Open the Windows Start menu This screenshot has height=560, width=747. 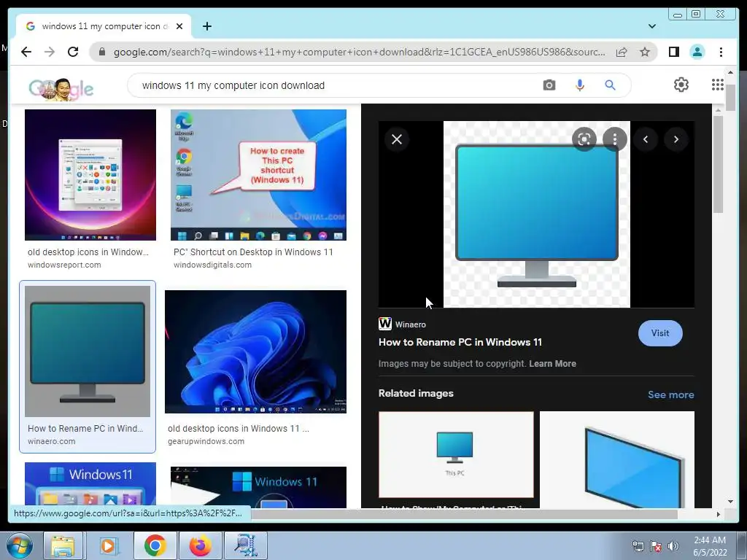point(20,545)
